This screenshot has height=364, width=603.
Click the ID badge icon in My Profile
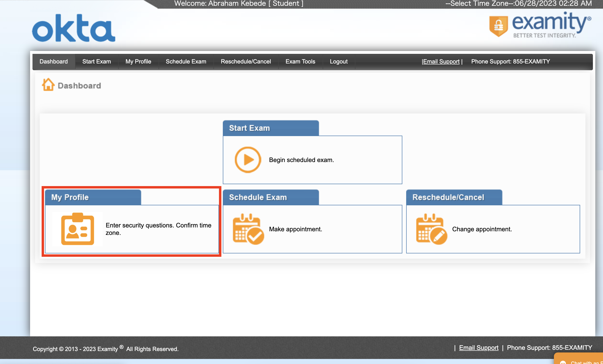[x=77, y=229]
